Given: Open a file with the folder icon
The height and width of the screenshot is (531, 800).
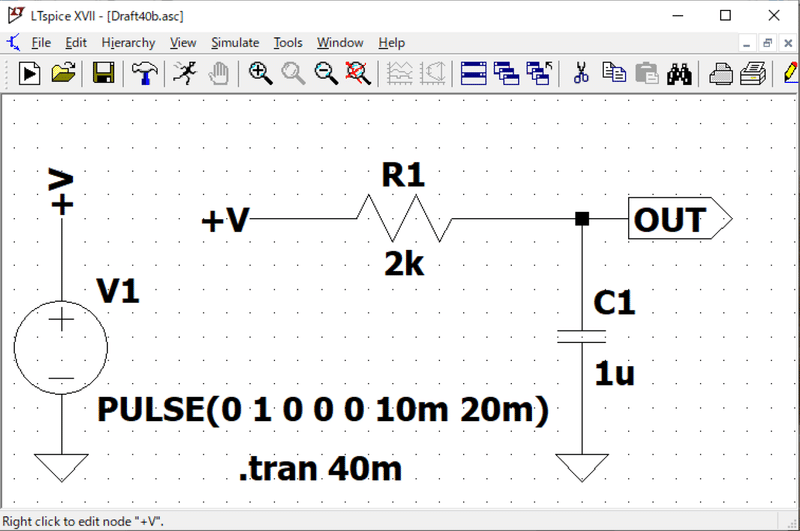Looking at the screenshot, I should pyautogui.click(x=63, y=74).
